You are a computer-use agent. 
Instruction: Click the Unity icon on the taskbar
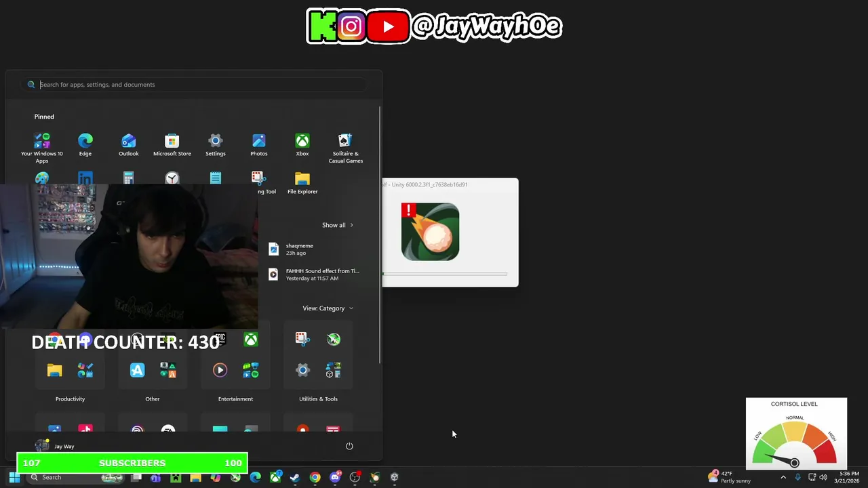click(395, 477)
